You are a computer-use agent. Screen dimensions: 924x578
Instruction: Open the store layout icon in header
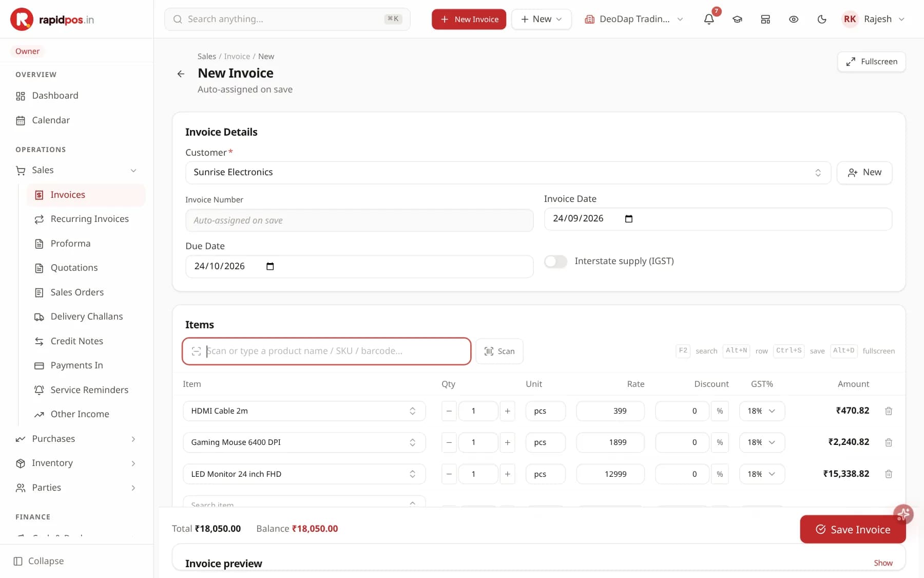[x=765, y=19]
